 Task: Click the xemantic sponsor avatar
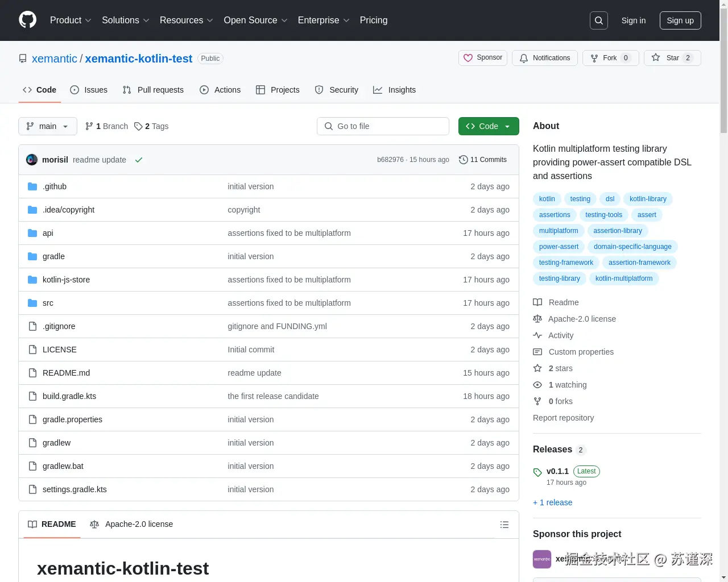(x=541, y=559)
